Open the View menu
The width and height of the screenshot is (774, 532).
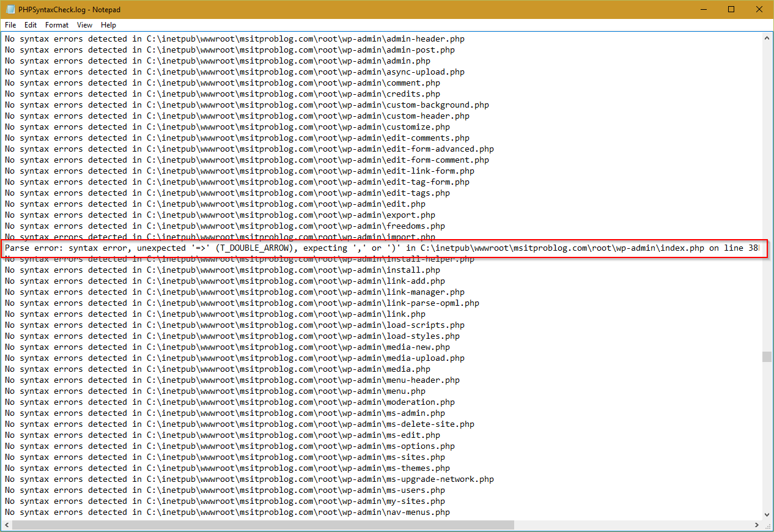[x=84, y=25]
